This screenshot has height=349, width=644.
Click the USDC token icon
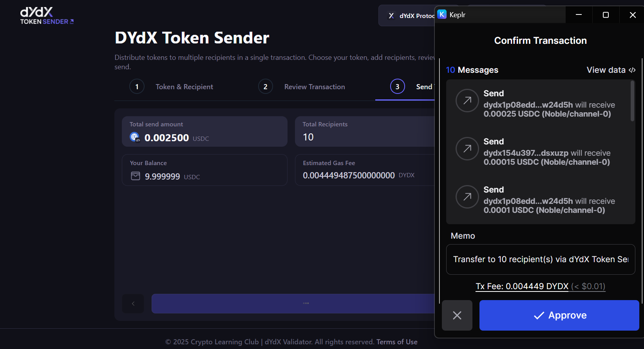pos(135,137)
